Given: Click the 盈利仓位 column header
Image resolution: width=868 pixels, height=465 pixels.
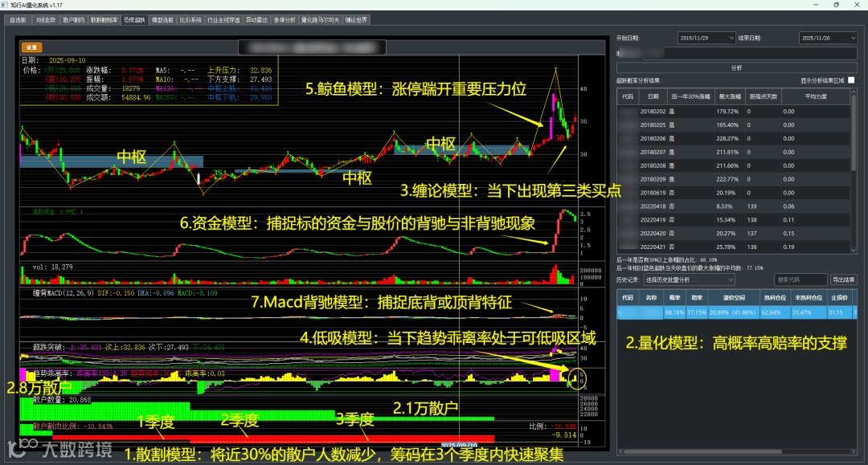Looking at the screenshot, I should [x=775, y=297].
